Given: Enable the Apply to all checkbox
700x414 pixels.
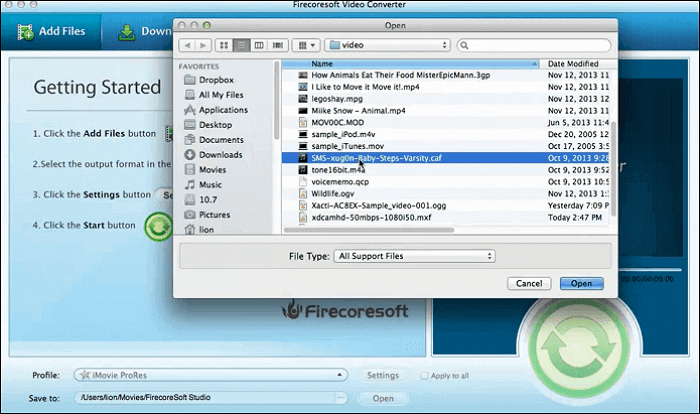Looking at the screenshot, I should tap(424, 375).
